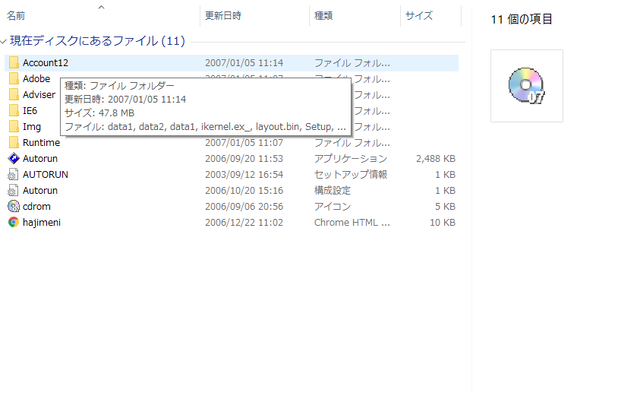This screenshot has height=393, width=640.
Task: Click date 2006/10/20 15:16
Action: coord(244,191)
